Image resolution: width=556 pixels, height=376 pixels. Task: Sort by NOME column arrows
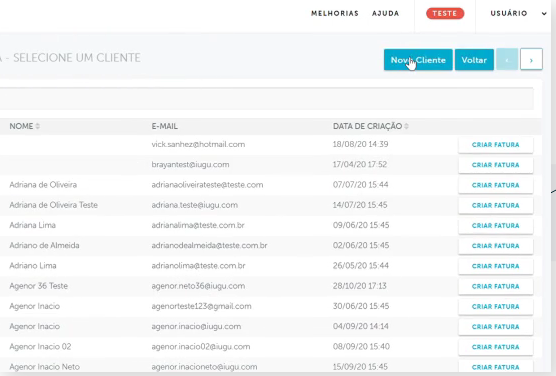38,126
